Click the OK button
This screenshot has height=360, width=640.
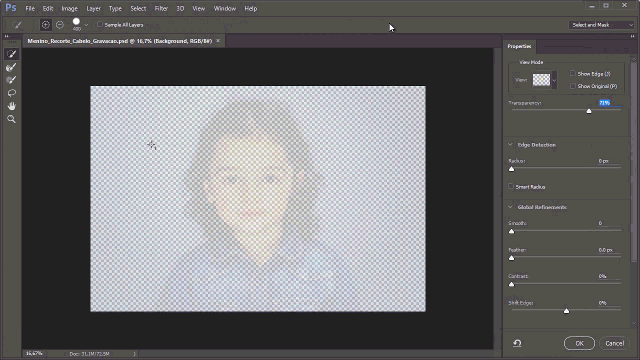(579, 343)
